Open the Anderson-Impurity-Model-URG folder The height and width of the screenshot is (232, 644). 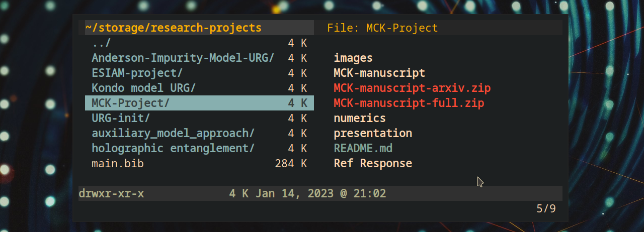(x=183, y=58)
